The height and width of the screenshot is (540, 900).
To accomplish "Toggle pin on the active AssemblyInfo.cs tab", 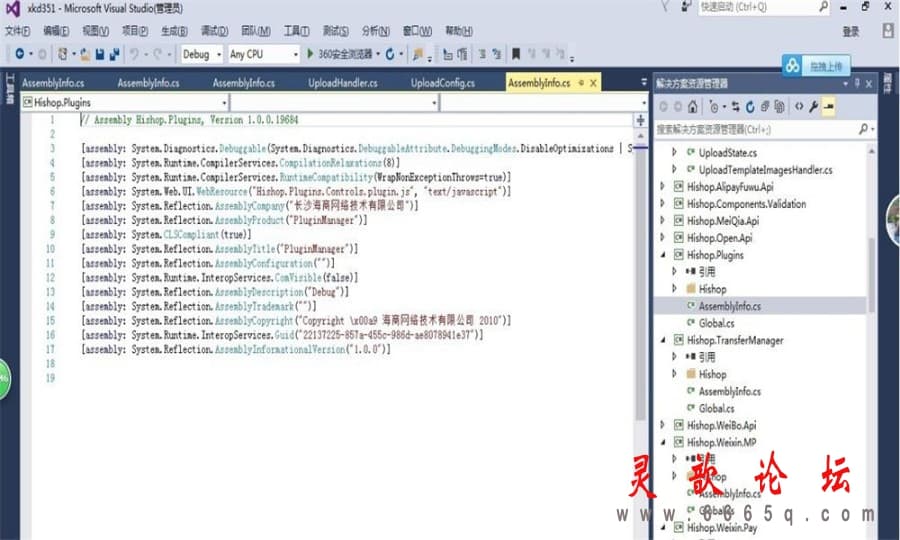I will click(x=581, y=83).
